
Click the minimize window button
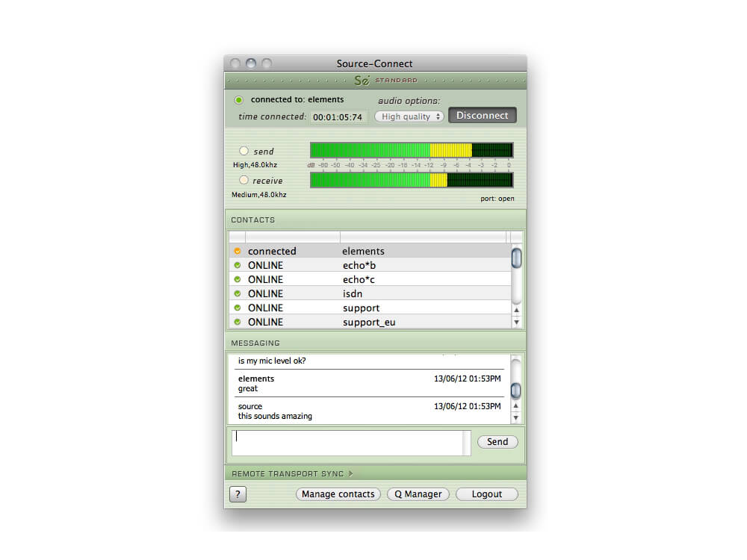tap(251, 63)
